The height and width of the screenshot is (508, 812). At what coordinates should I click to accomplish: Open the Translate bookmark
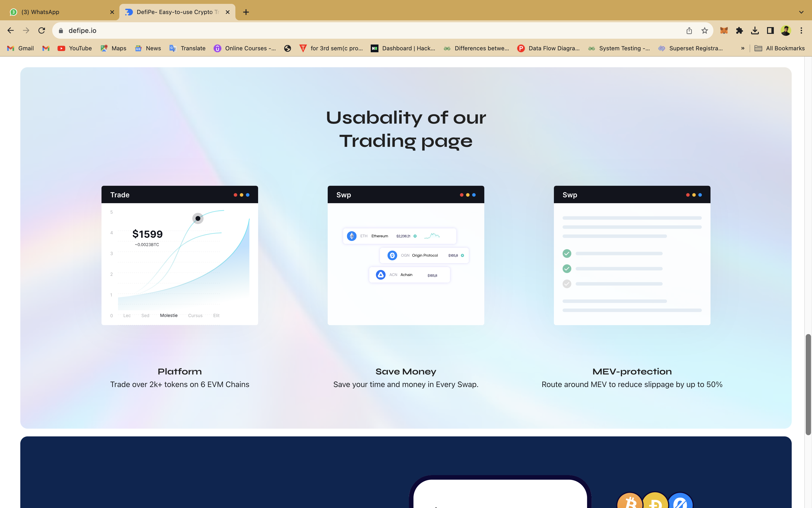click(188, 48)
